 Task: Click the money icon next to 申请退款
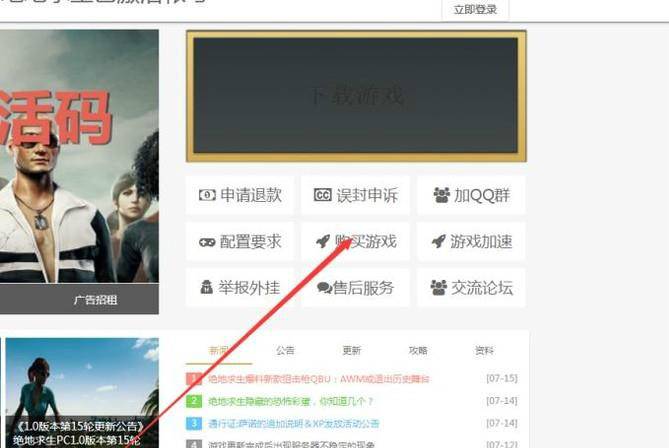point(207,195)
